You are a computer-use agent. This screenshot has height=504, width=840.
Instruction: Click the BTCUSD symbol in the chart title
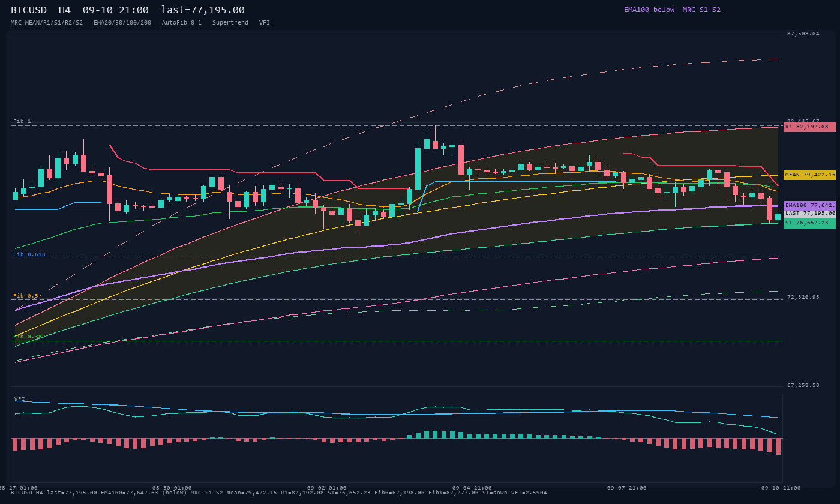[x=31, y=10]
